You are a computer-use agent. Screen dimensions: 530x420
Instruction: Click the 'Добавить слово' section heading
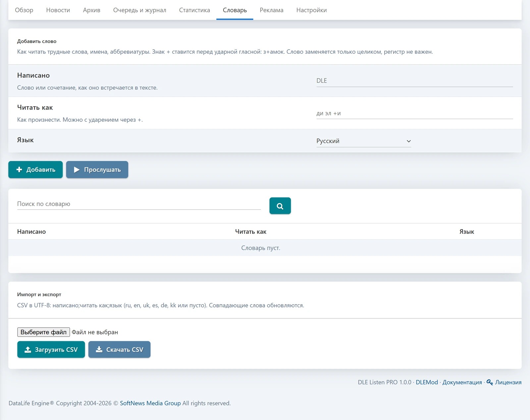tap(37, 41)
